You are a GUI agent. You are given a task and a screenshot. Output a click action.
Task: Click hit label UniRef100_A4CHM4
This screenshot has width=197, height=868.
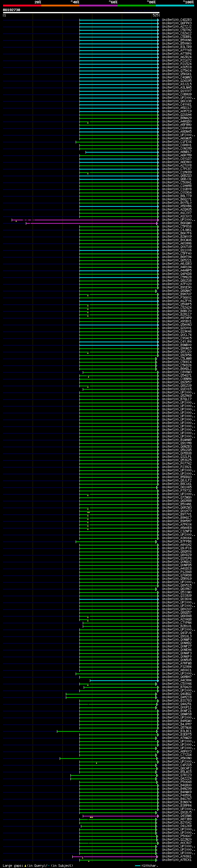click(177, 681)
